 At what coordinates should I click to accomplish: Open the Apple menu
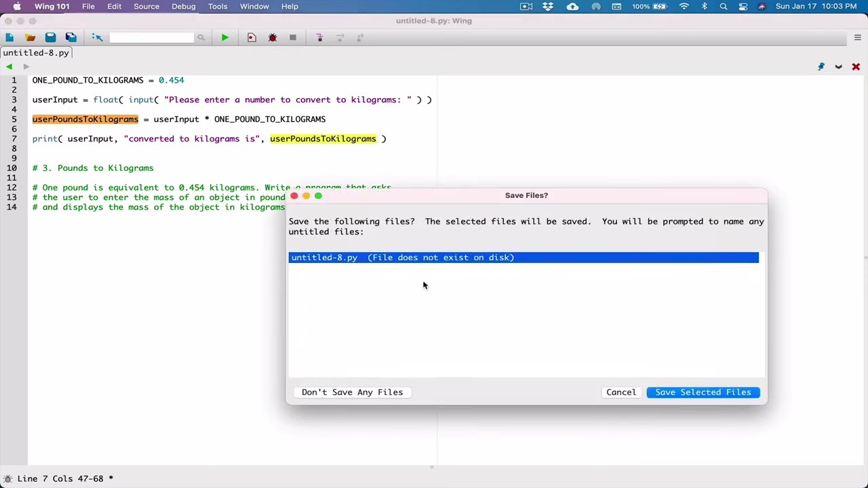click(17, 6)
